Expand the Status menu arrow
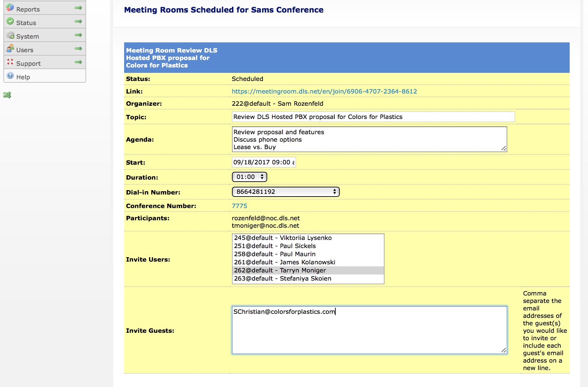The height and width of the screenshot is (387, 588). pos(78,21)
